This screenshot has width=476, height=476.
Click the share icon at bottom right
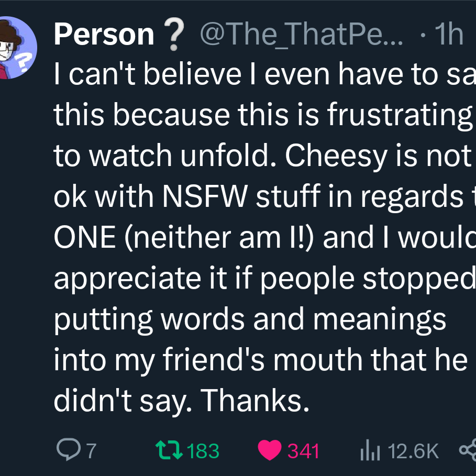click(x=467, y=450)
